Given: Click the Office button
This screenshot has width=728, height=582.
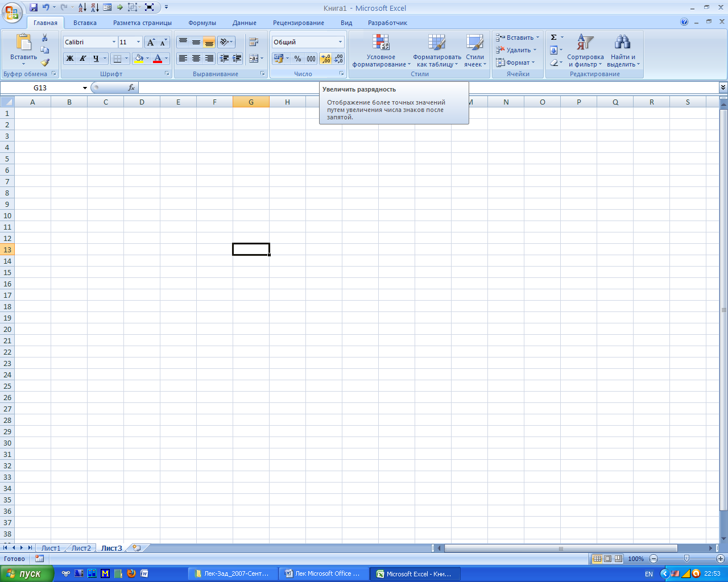Looking at the screenshot, I should tap(12, 12).
